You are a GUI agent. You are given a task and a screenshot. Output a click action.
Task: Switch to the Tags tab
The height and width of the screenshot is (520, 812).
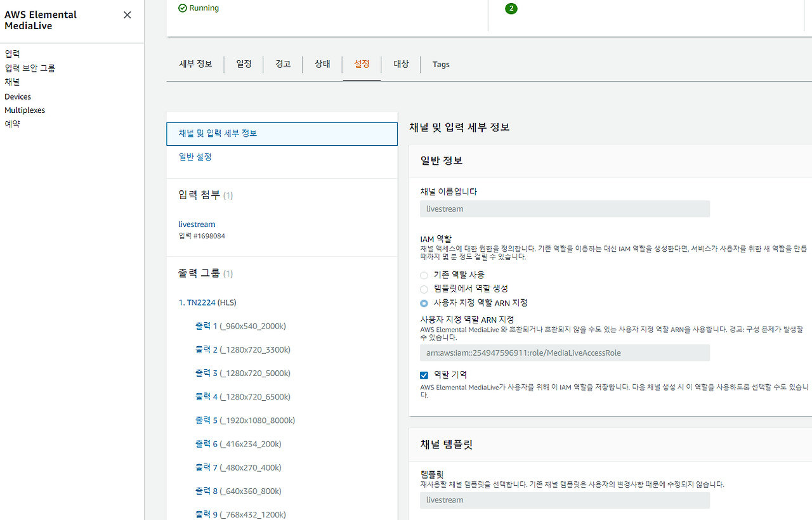click(x=441, y=64)
